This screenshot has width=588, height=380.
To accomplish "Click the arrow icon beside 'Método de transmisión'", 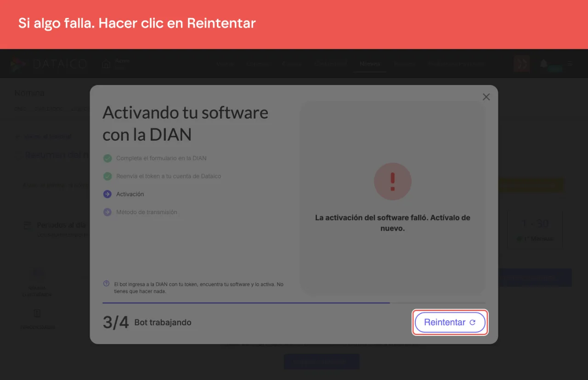I will click(x=107, y=212).
